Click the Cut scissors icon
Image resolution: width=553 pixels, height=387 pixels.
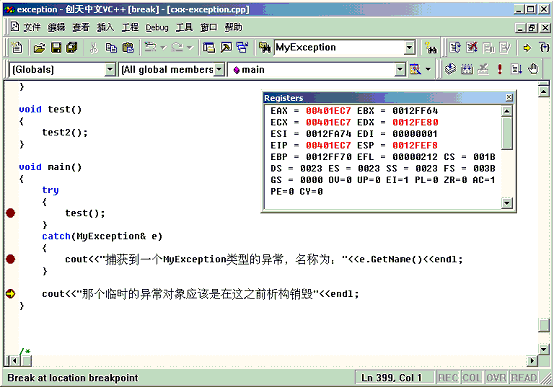pyautogui.click(x=94, y=48)
